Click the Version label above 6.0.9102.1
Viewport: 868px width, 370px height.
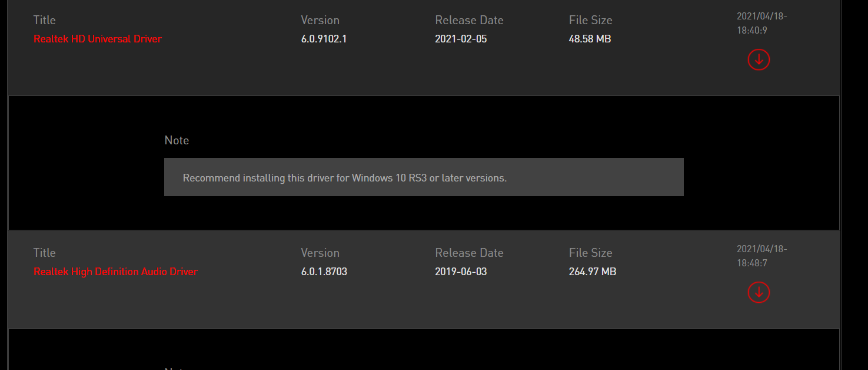(x=320, y=20)
